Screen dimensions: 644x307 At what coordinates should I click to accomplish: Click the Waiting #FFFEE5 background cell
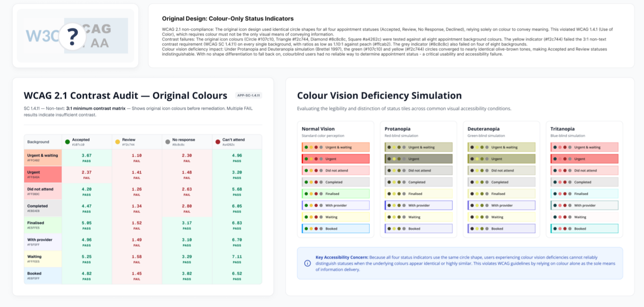point(43,259)
